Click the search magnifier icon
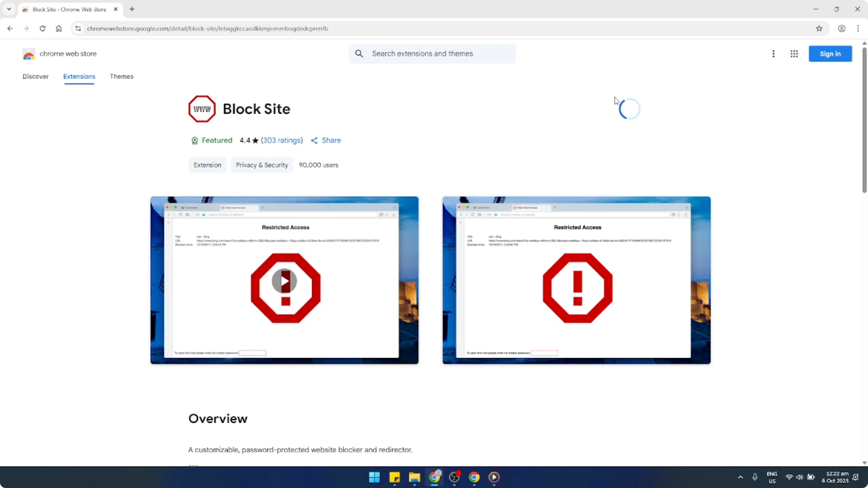Screen dimensions: 868x488 tap(359, 54)
